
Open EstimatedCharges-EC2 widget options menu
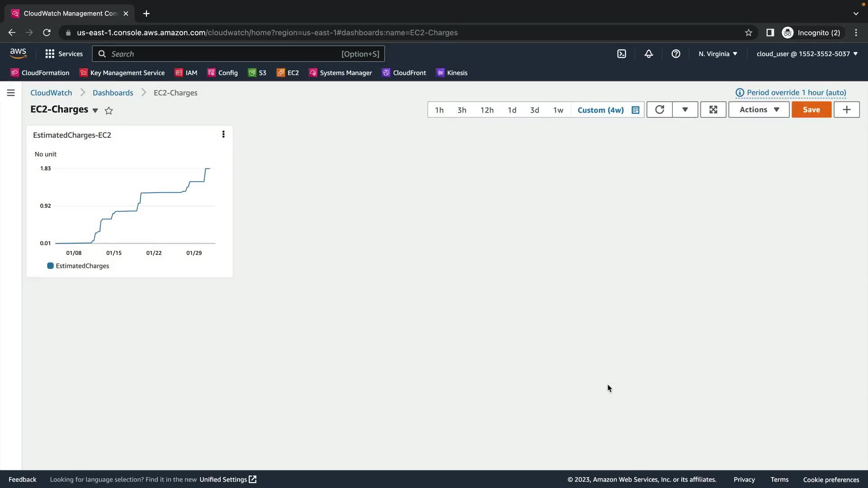coord(223,135)
